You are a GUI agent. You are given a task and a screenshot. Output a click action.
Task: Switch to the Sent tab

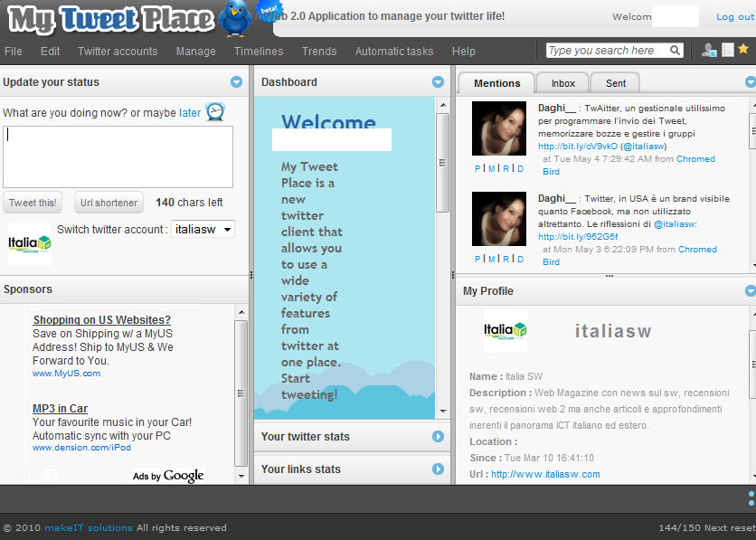(x=616, y=83)
